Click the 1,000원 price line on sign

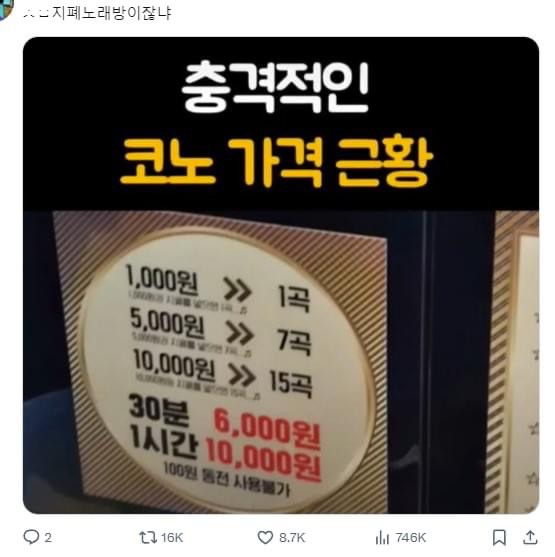tap(162, 280)
